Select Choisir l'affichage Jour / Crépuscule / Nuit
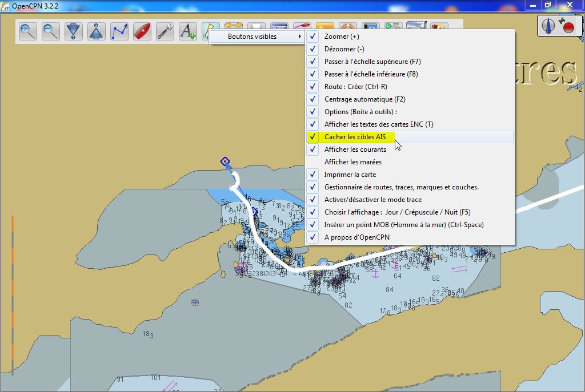The height and width of the screenshot is (392, 585). pyautogui.click(x=410, y=212)
